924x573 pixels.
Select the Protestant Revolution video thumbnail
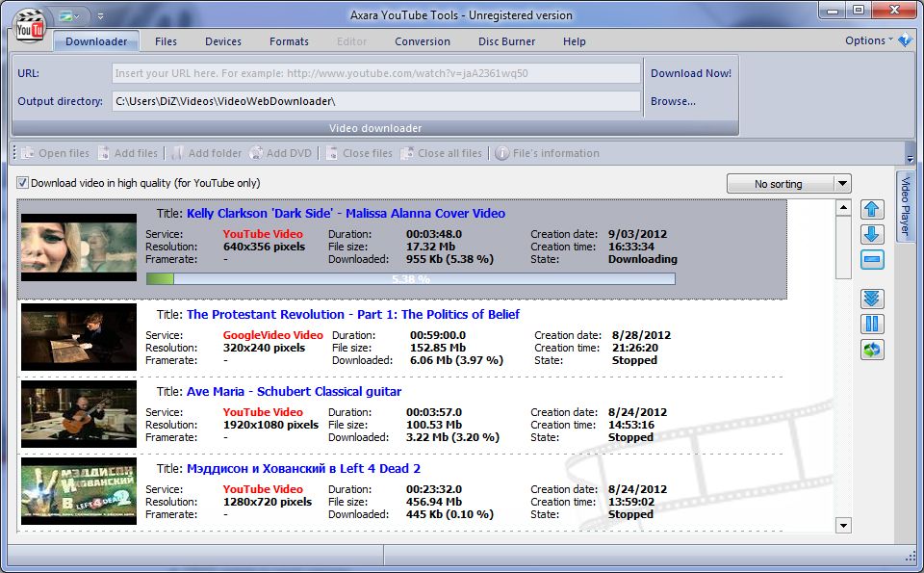coord(79,337)
